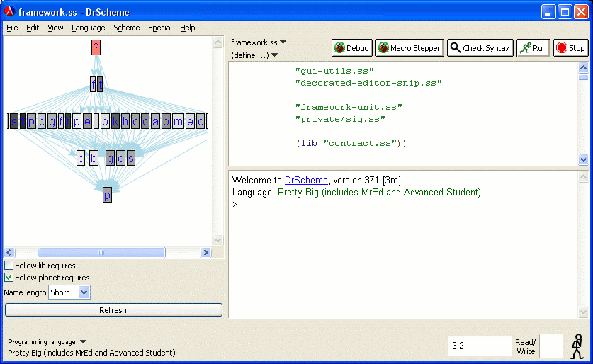Open the Edit menu
The height and width of the screenshot is (364, 593).
click(x=33, y=28)
